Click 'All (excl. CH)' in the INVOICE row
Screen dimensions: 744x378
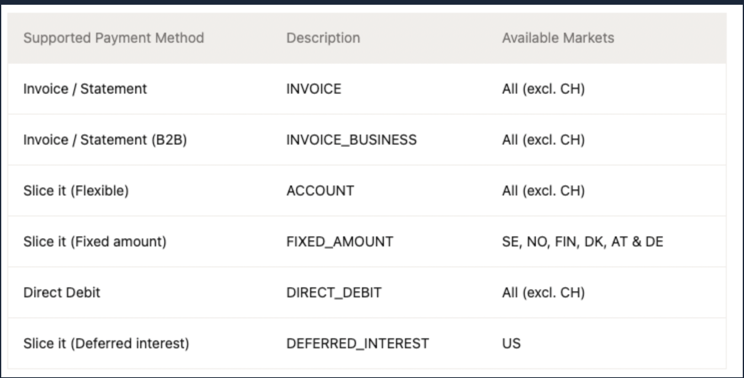click(543, 89)
